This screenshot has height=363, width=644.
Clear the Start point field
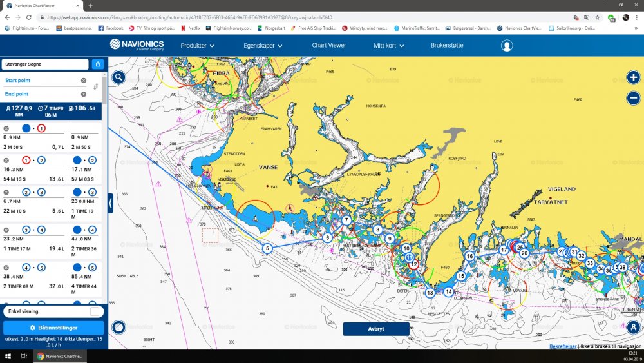click(x=83, y=81)
